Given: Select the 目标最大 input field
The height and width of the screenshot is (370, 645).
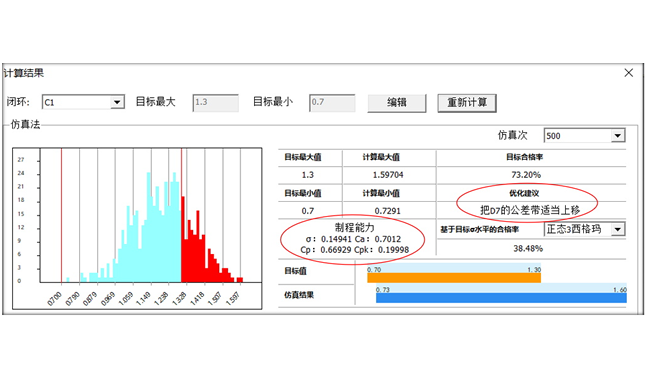Looking at the screenshot, I should coord(216,102).
